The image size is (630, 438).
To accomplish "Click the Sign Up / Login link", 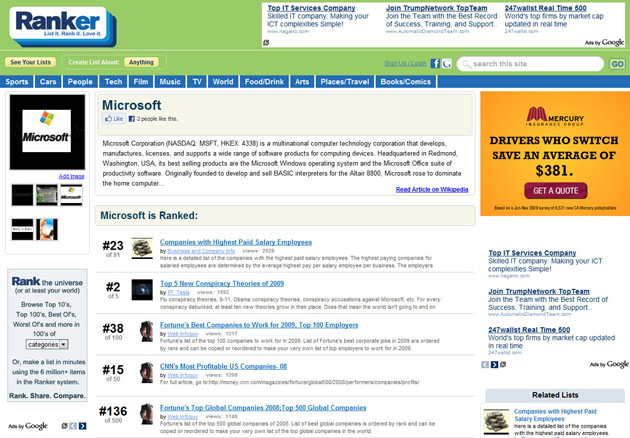I will [405, 63].
